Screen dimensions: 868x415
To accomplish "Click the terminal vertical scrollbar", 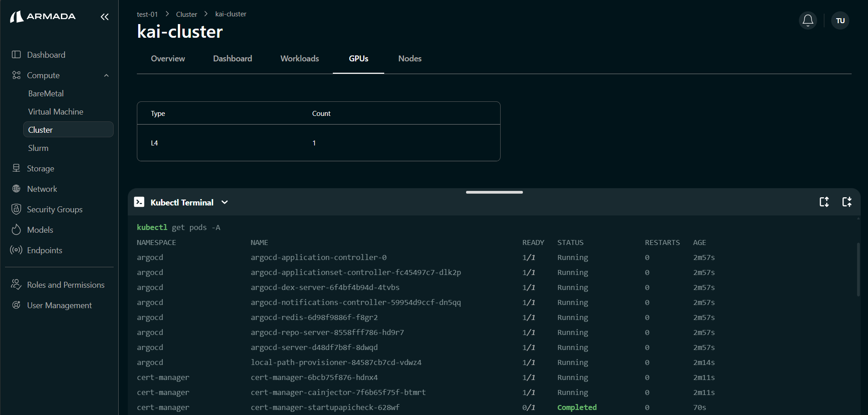I will tap(858, 270).
